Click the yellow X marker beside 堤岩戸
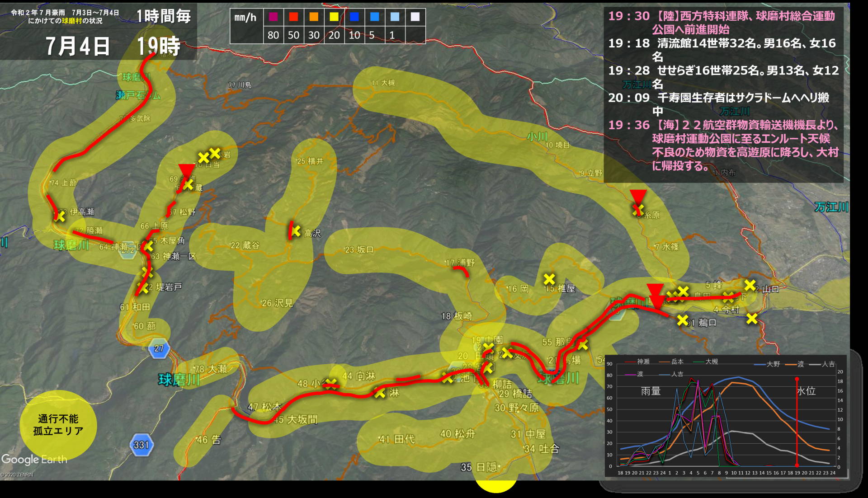 pos(144,287)
